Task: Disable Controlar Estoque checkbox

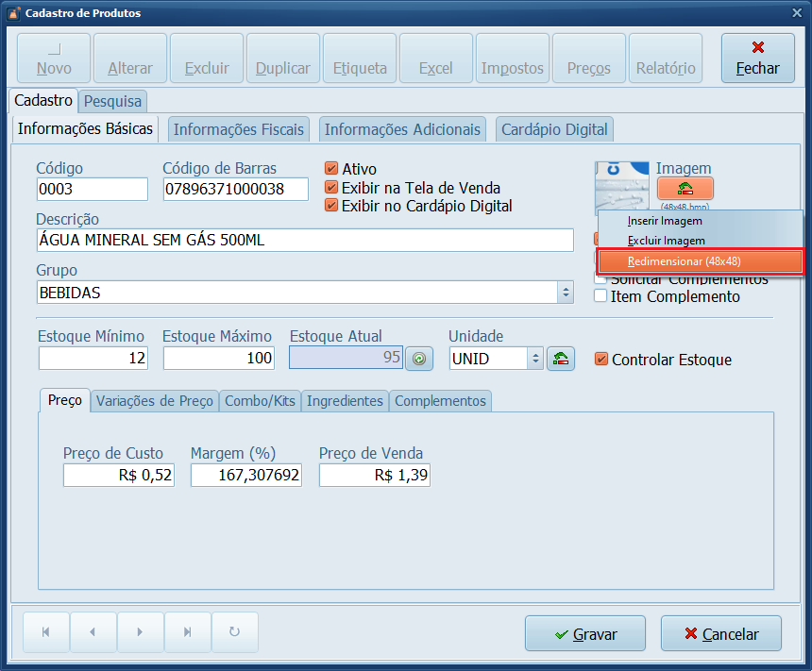Action: pyautogui.click(x=601, y=360)
